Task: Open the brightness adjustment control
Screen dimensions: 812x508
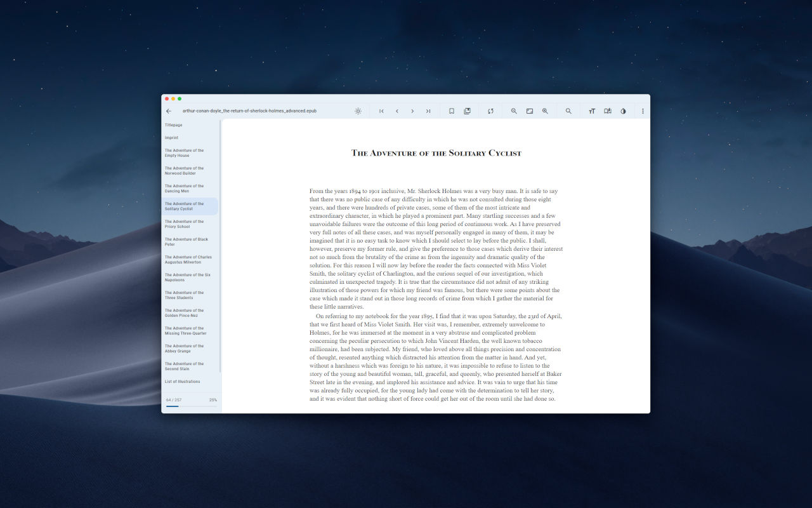Action: click(358, 110)
